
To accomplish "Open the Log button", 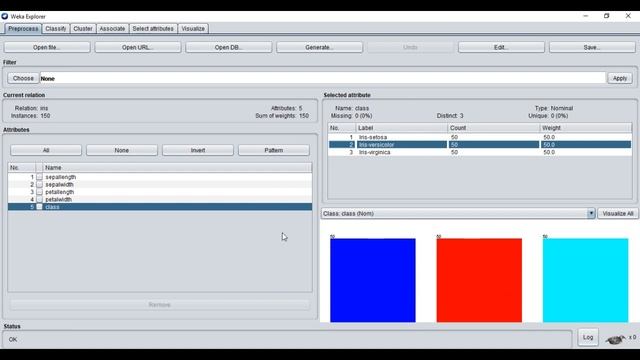I will click(x=588, y=337).
